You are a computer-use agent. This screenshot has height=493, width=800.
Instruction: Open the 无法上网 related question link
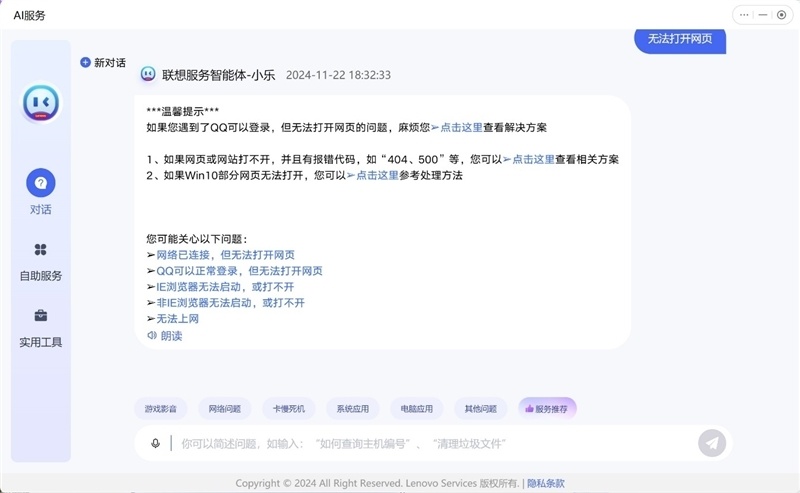[177, 319]
